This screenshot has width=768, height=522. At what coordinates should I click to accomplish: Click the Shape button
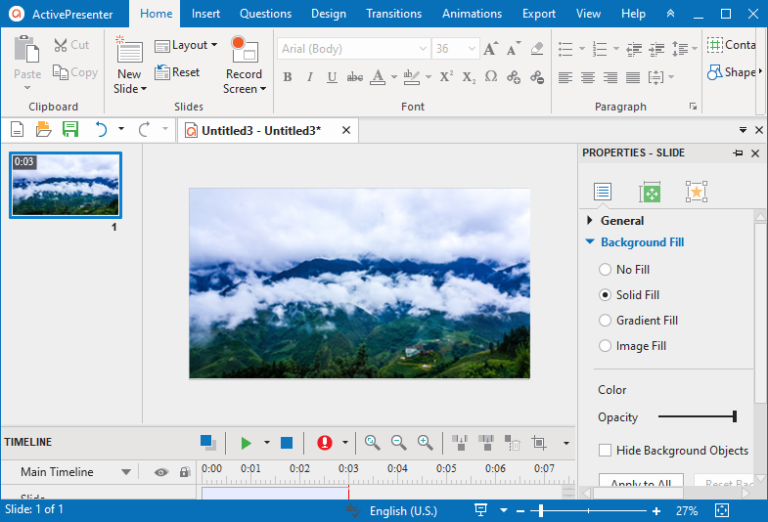point(731,72)
